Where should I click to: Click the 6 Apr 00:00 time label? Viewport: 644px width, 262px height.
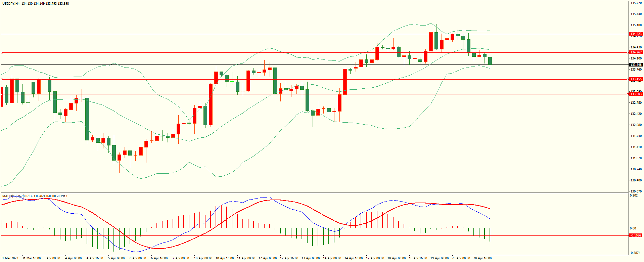[138, 258]
